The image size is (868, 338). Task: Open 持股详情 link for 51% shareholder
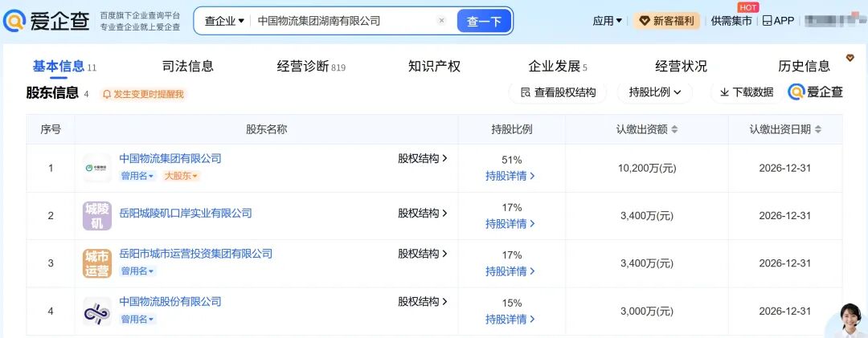pyautogui.click(x=510, y=176)
